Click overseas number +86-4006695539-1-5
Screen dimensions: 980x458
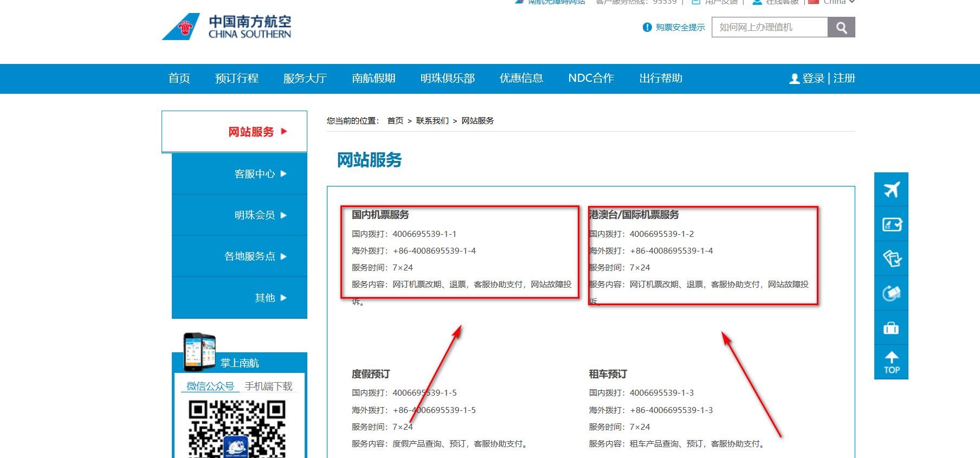434,410
